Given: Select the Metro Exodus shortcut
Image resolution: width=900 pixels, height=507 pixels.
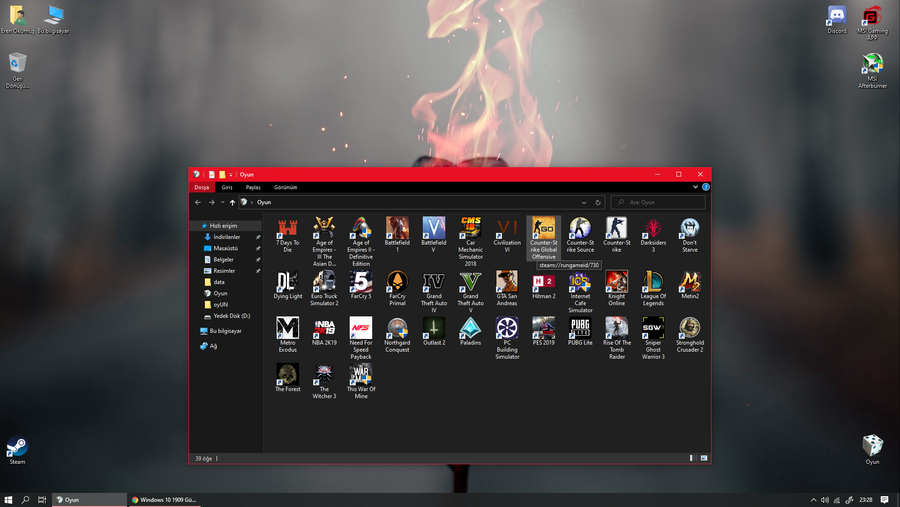Looking at the screenshot, I should [288, 335].
